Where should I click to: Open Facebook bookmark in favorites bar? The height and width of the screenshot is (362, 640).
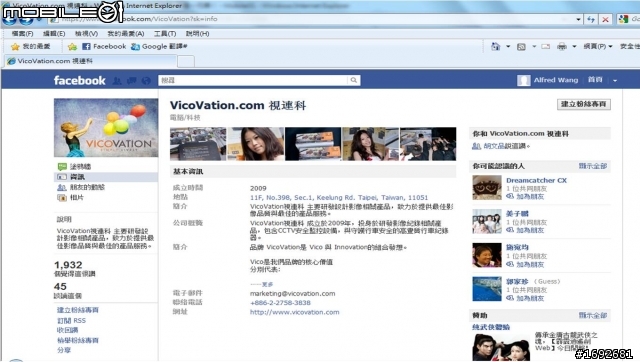pyautogui.click(x=104, y=47)
